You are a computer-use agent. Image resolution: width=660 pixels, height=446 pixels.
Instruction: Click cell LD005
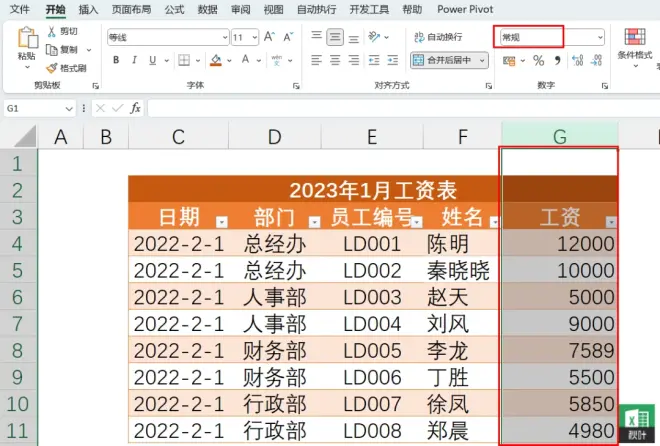point(372,350)
